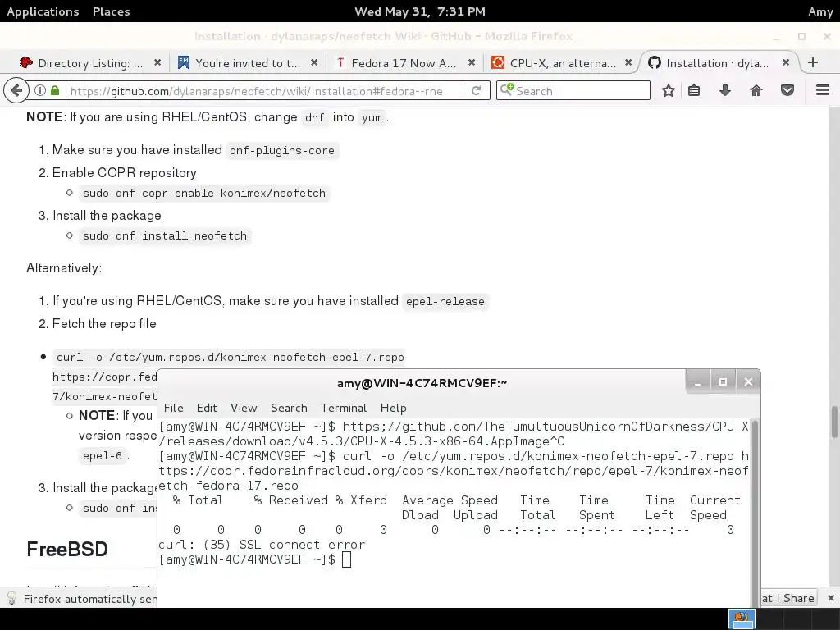Screen dimensions: 840x630
Task: Click the browser page vertical scrollbar
Action: (x=834, y=422)
